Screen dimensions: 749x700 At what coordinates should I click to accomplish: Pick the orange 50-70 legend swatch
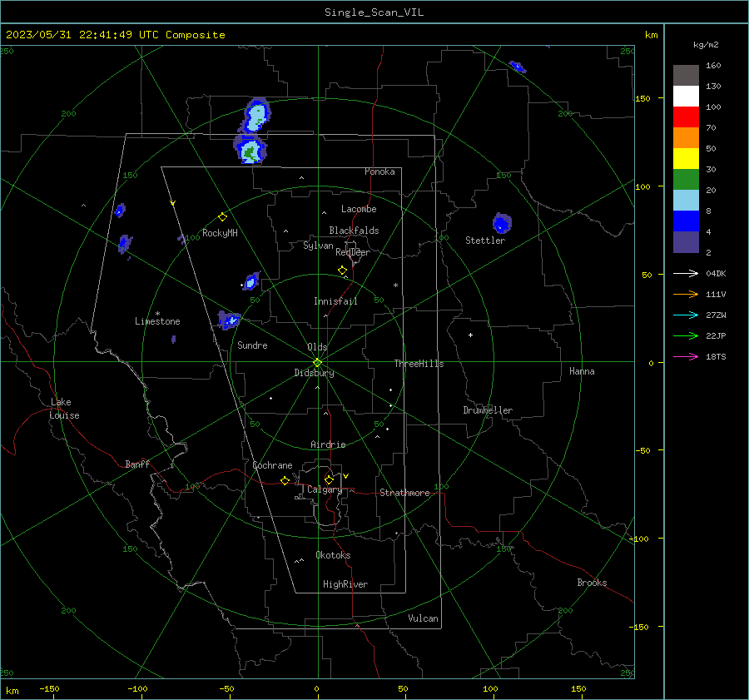(x=686, y=138)
